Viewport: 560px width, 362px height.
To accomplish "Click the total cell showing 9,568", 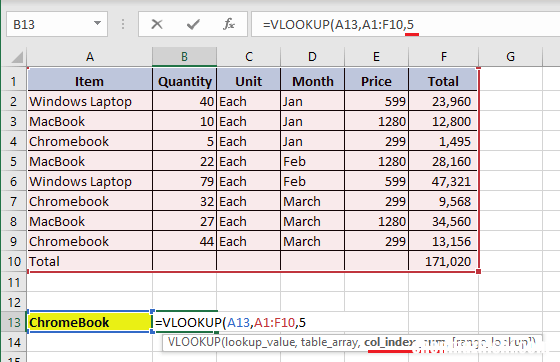I will (443, 201).
